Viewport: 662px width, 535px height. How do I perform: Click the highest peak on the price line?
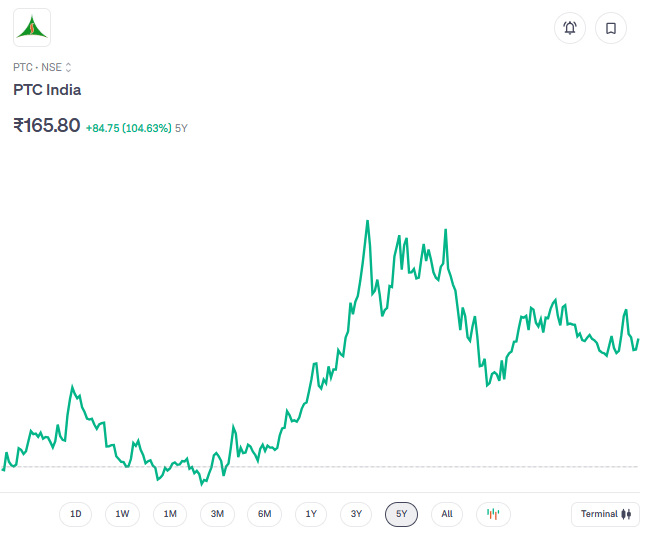pyautogui.click(x=367, y=222)
